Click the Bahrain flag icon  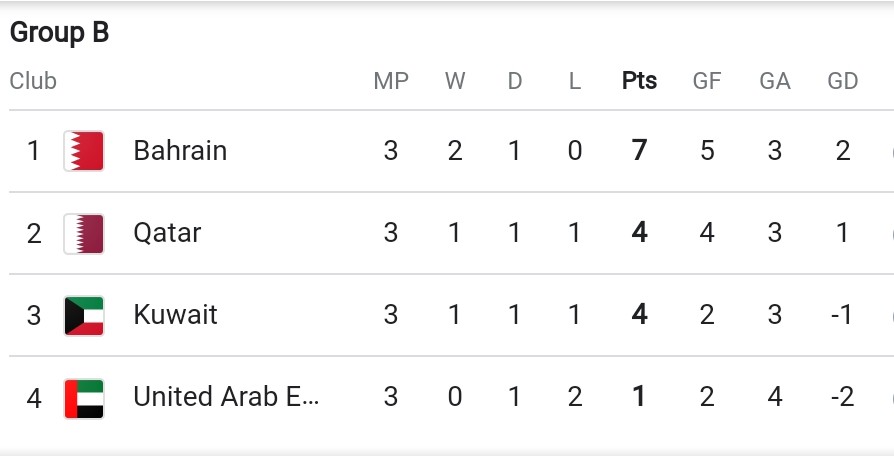click(x=84, y=151)
